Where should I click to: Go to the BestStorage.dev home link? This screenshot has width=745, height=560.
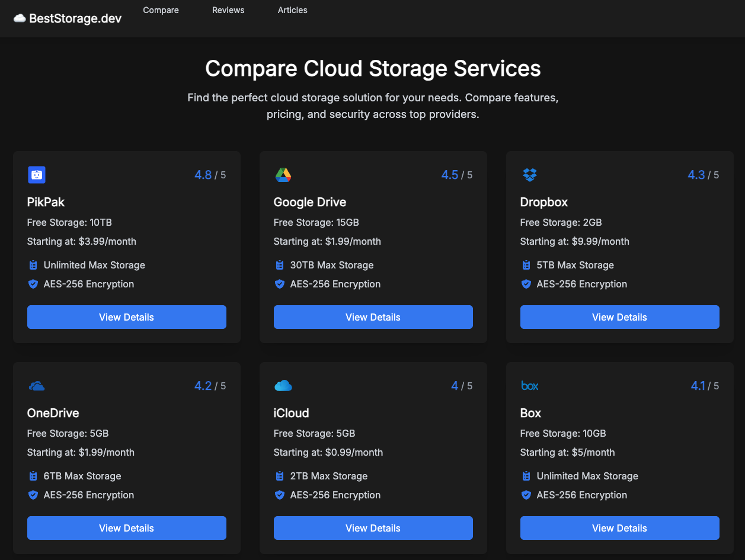point(68,18)
